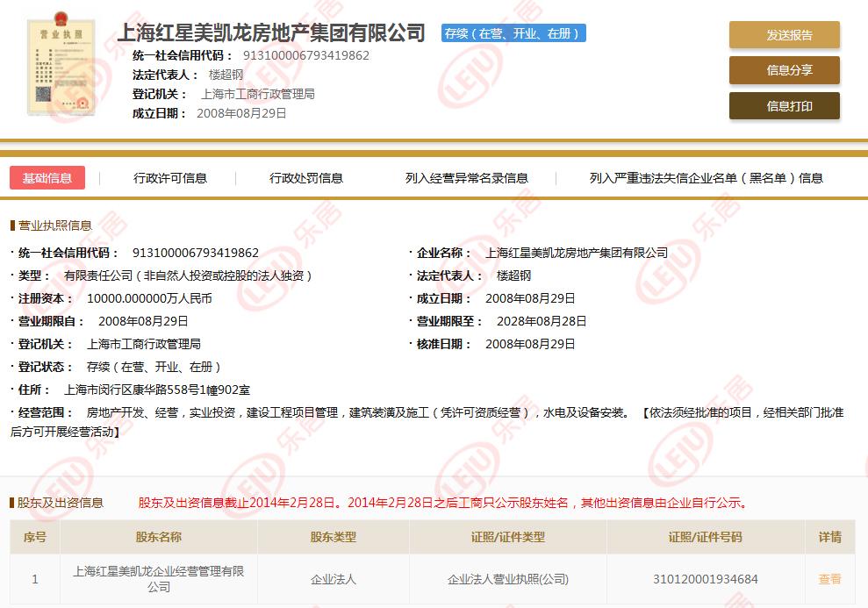The height and width of the screenshot is (608, 868).
Task: Click credit code value in 营业执照信息 section
Action: [x=196, y=253]
